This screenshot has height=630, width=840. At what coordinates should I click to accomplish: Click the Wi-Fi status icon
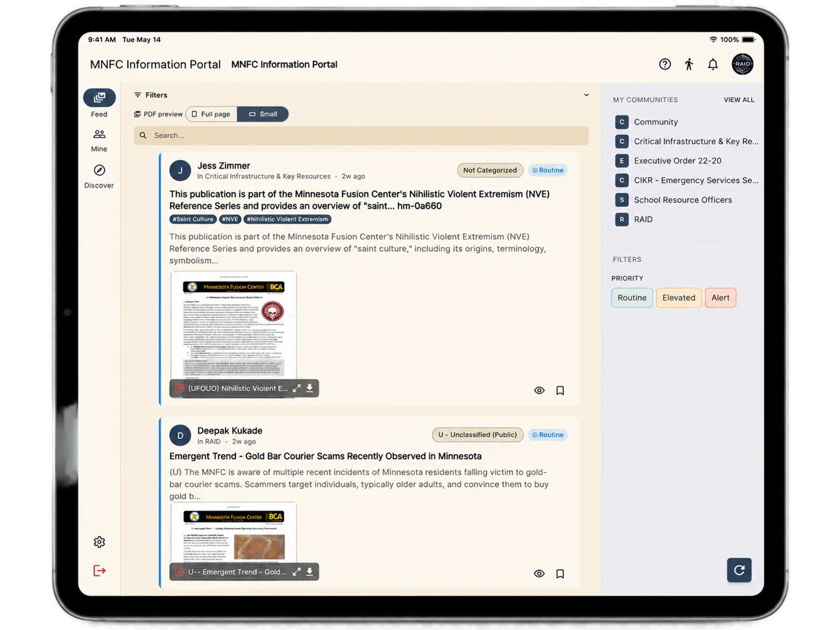[713, 40]
